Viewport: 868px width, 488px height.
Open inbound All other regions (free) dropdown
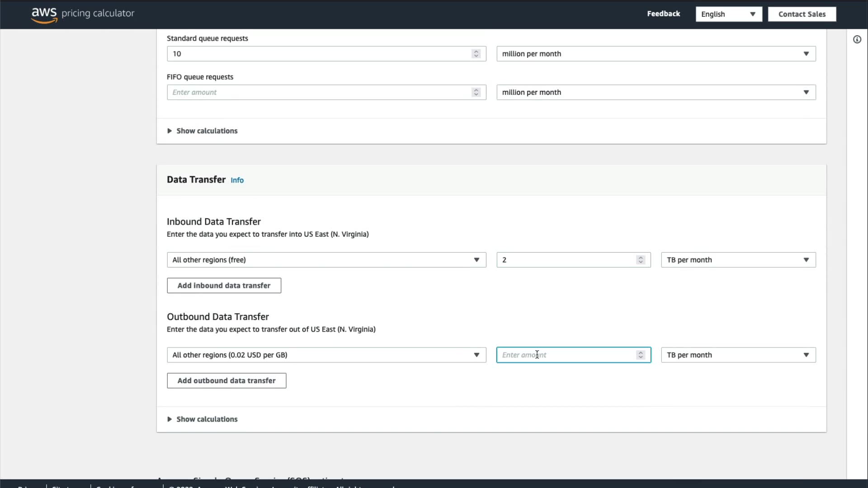(x=326, y=260)
